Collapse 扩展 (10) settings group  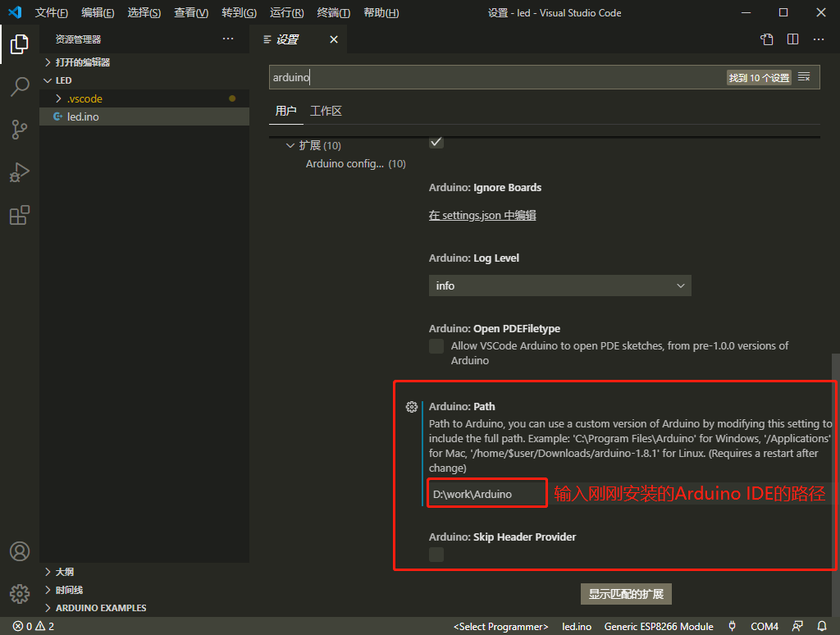(314, 145)
